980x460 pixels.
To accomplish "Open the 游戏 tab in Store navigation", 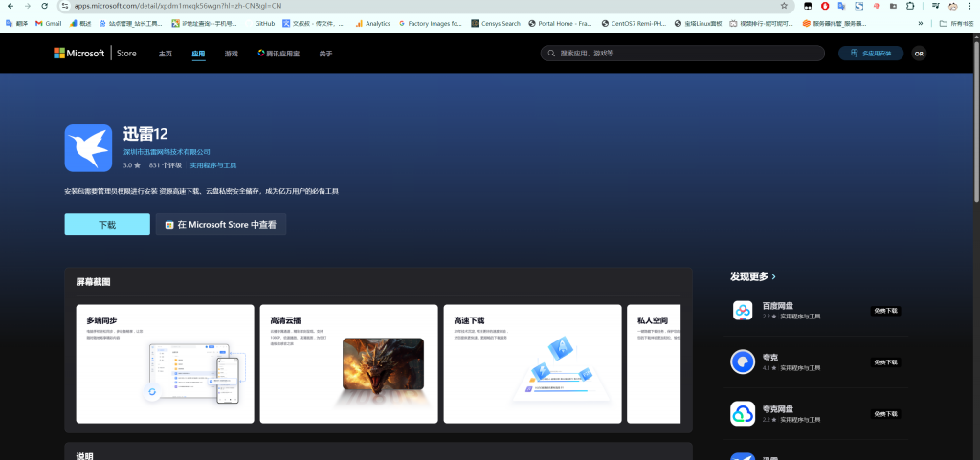I will click(231, 54).
